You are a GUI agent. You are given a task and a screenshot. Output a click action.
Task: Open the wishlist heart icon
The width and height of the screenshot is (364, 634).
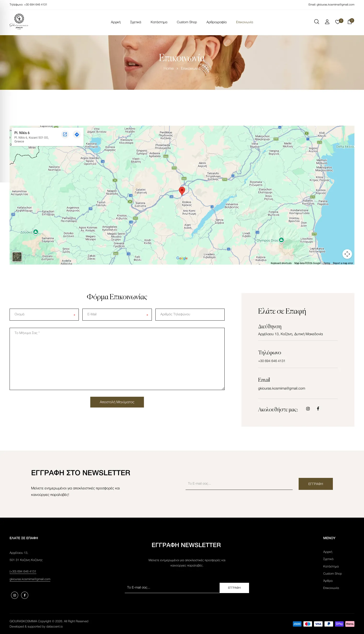coord(337,22)
